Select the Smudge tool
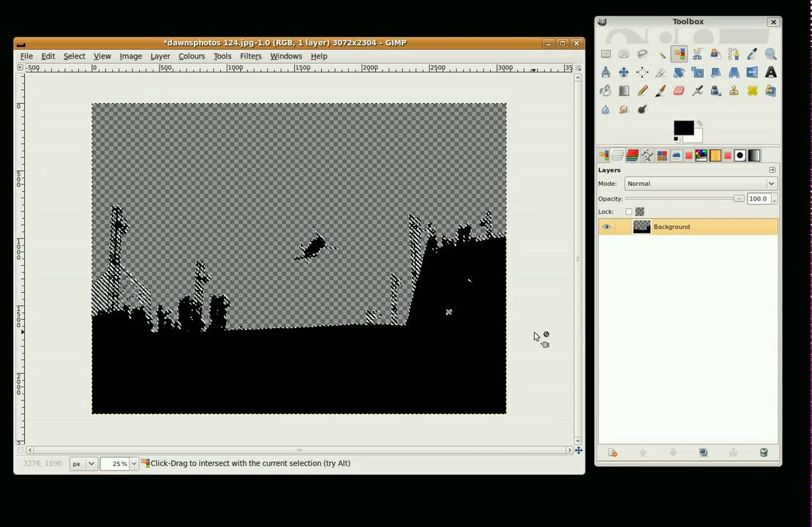Viewport: 812px width, 527px height. (x=623, y=109)
